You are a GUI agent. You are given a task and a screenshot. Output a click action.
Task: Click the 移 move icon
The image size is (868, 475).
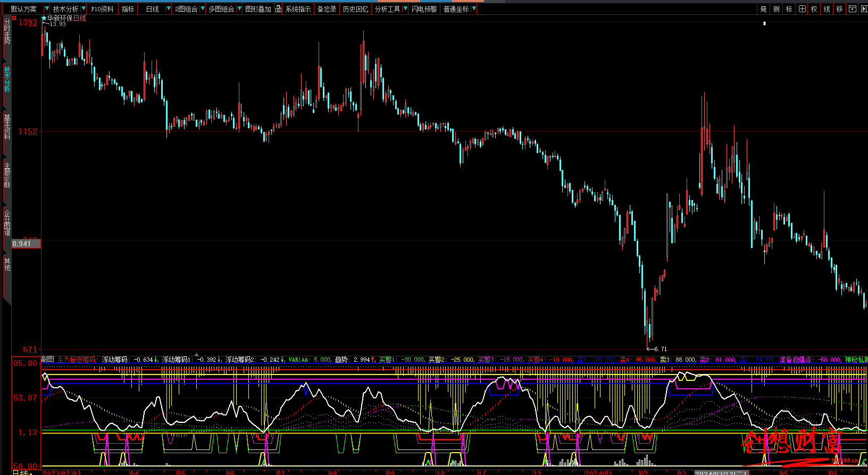pos(839,9)
